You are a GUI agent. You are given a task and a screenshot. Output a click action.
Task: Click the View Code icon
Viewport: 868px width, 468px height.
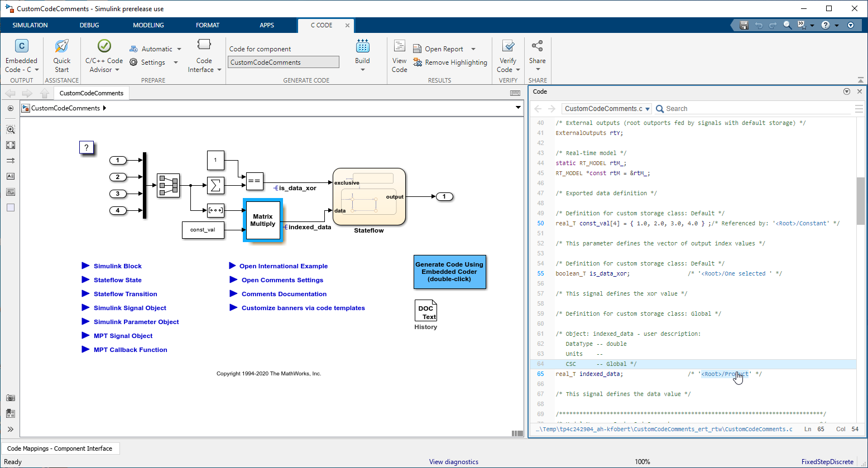(399, 47)
